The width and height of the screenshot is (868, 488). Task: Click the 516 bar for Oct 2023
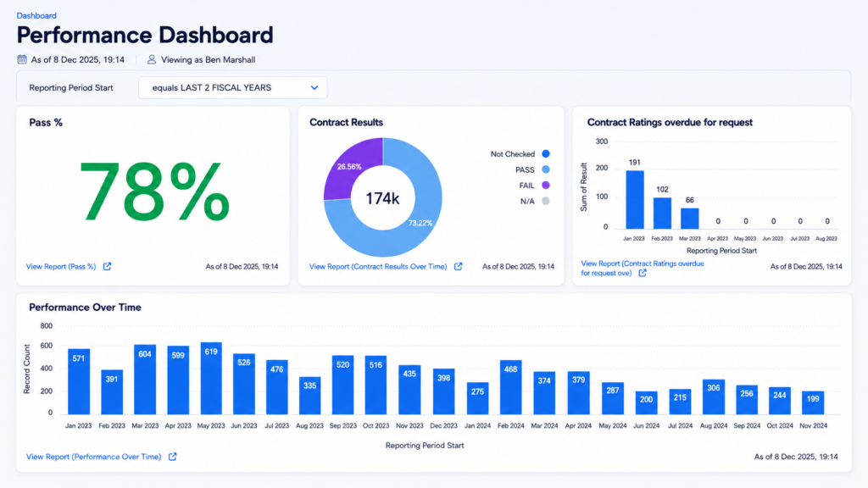point(376,385)
